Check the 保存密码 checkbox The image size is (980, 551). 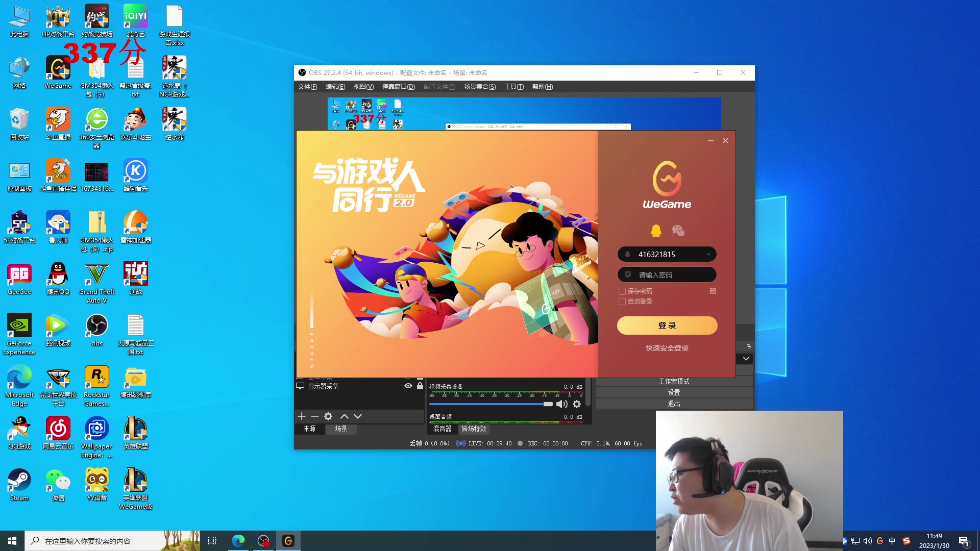click(622, 291)
